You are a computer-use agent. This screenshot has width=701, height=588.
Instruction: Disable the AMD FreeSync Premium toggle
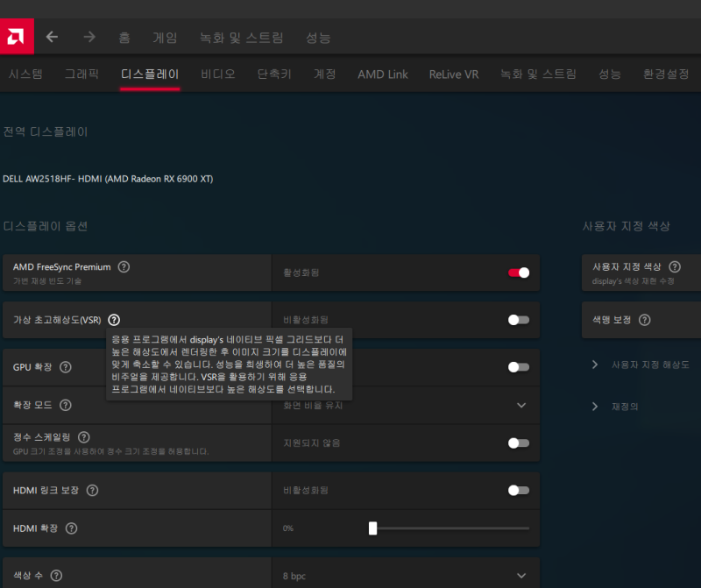tap(520, 273)
